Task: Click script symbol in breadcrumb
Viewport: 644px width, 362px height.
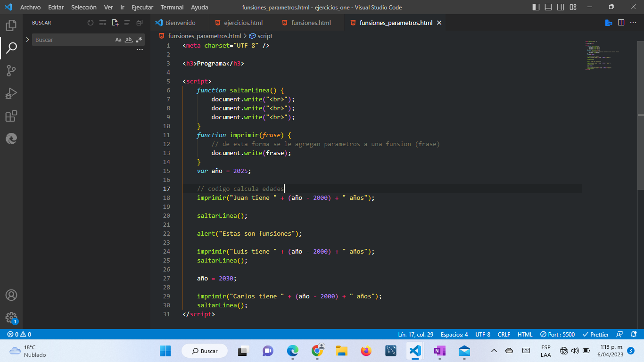Action: point(261,36)
